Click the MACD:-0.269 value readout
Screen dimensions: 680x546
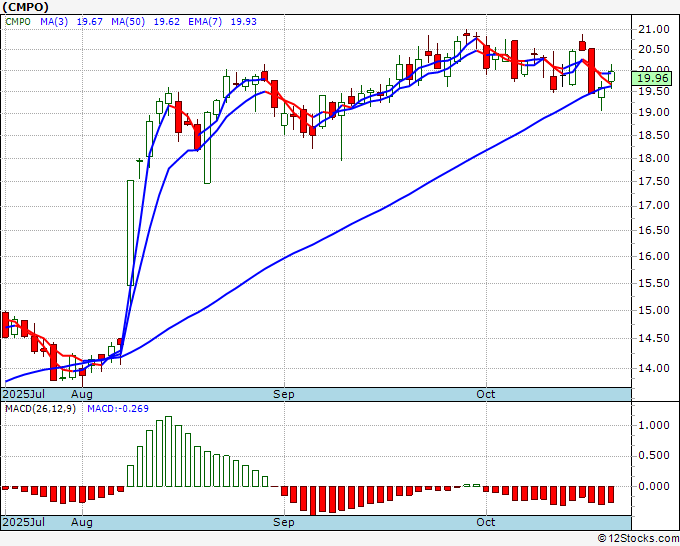point(118,409)
